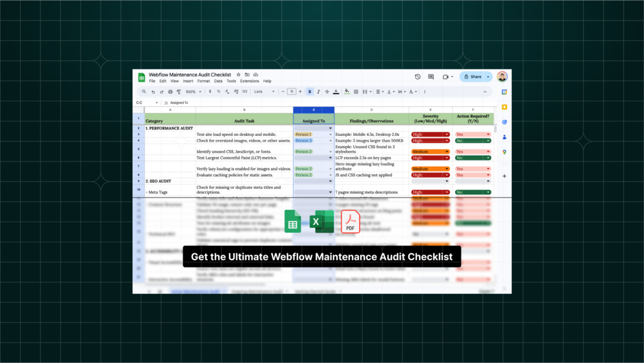
Task: Open Google Maps in the side panel
Action: pyautogui.click(x=504, y=152)
